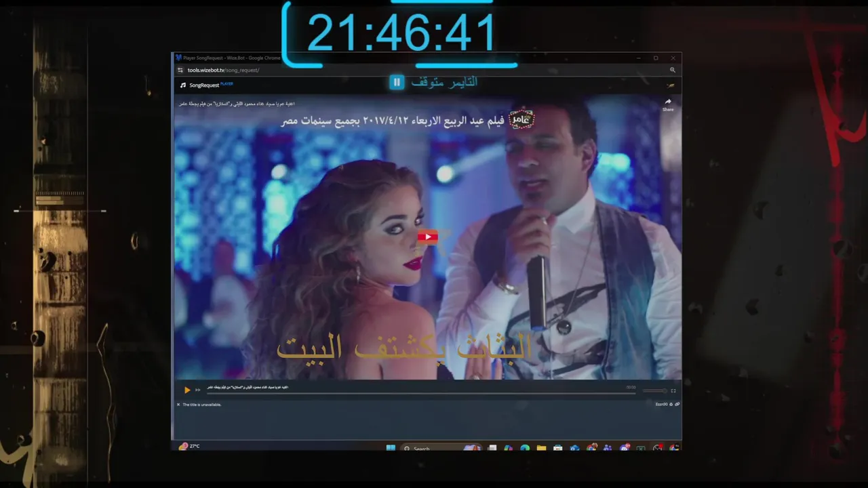Click the taskbar Search box
This screenshot has width=868, height=488.
441,448
